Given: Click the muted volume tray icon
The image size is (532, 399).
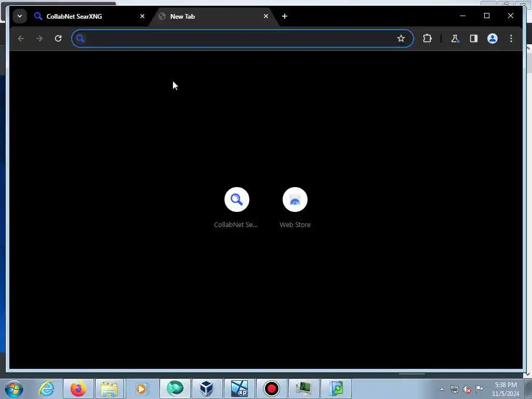Looking at the screenshot, I should (x=467, y=389).
